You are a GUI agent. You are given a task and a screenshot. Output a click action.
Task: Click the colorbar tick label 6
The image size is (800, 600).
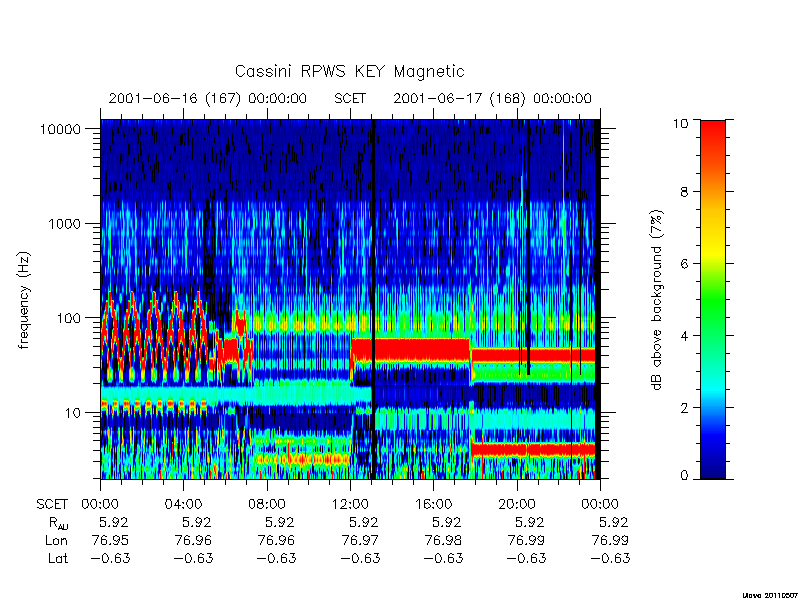point(683,264)
